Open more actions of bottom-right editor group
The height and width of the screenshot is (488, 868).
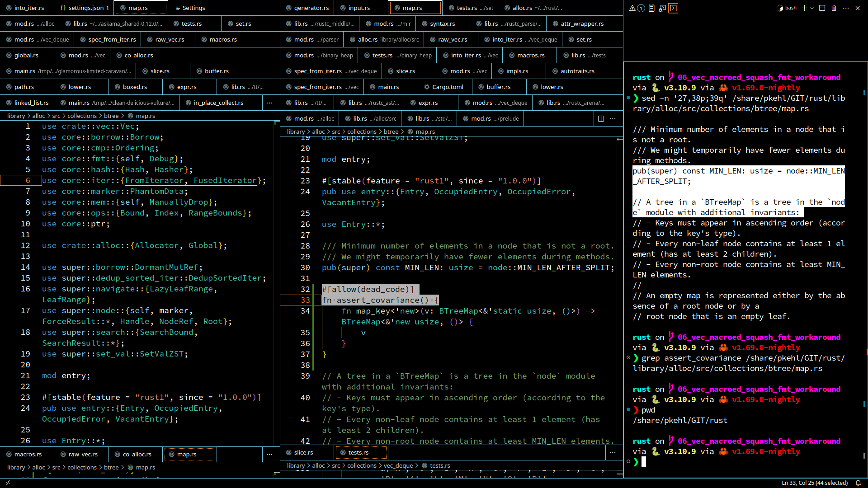point(613,452)
